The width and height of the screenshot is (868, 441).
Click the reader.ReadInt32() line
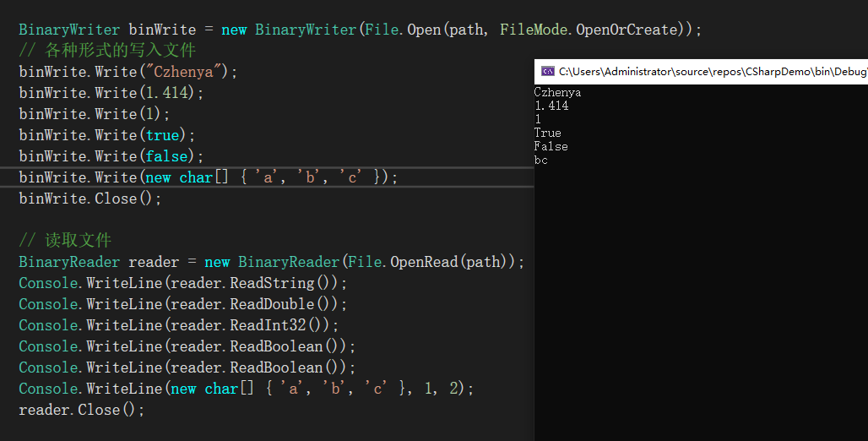(179, 325)
